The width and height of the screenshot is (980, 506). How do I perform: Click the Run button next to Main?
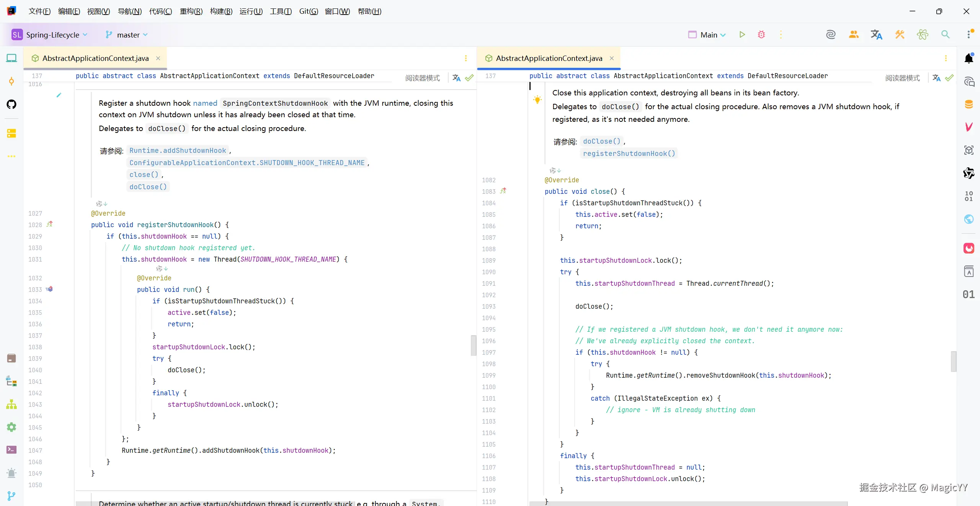click(x=742, y=35)
